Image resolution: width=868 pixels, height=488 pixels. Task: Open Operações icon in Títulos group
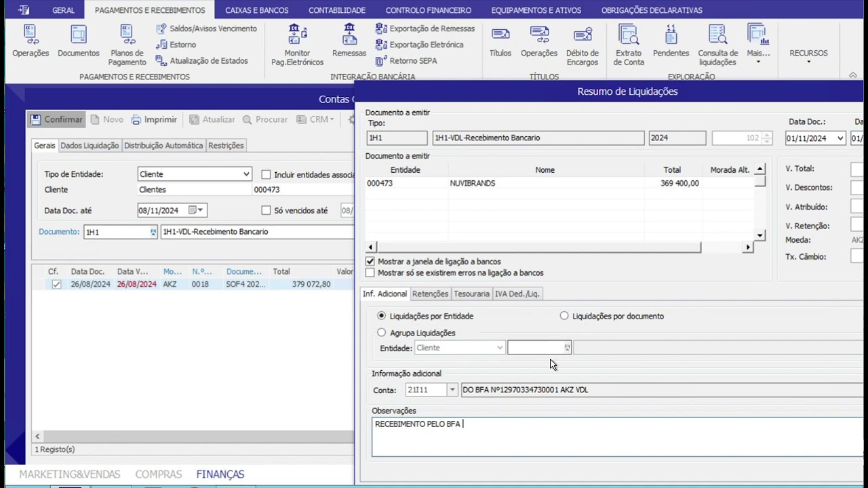[x=539, y=41]
